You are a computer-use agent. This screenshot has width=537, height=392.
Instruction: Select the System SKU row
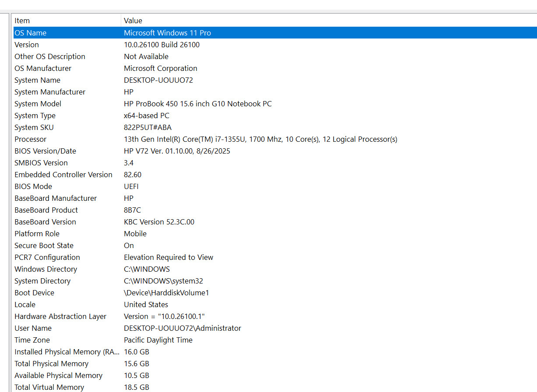(275, 127)
